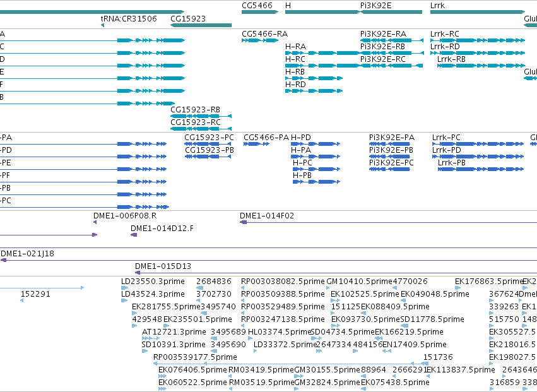
Task: Click the Pi3K92E-PA protein label
Action: 392,138
